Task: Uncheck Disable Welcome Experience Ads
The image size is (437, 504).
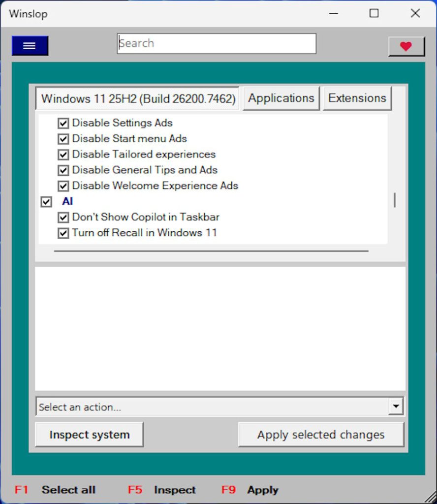Action: click(x=63, y=186)
